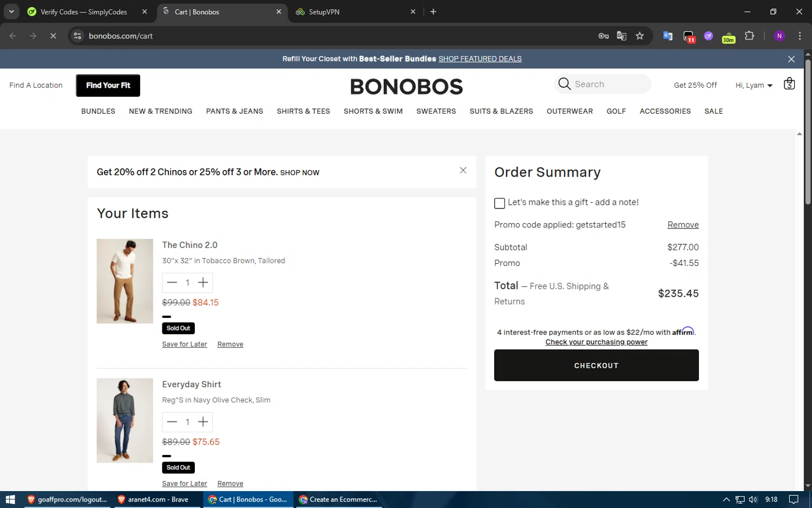Image resolution: width=812 pixels, height=508 pixels.
Task: Open the BUNDLES menu
Action: [x=98, y=111]
